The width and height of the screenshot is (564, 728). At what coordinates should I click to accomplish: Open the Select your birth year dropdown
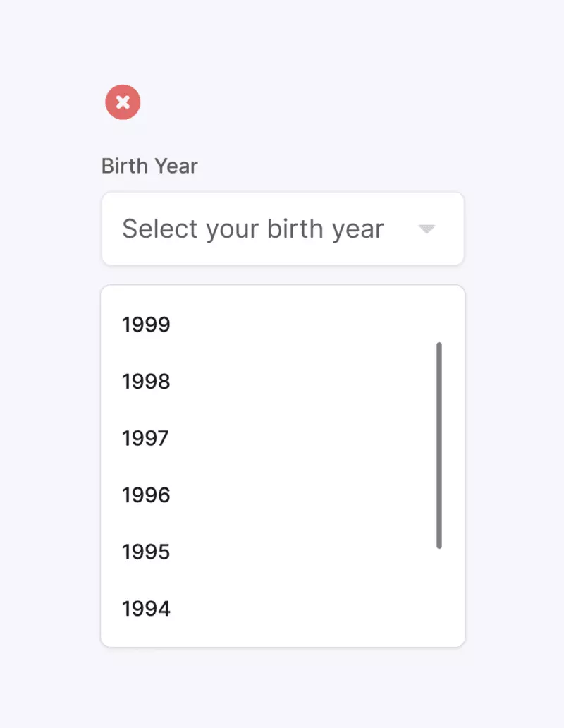click(283, 229)
